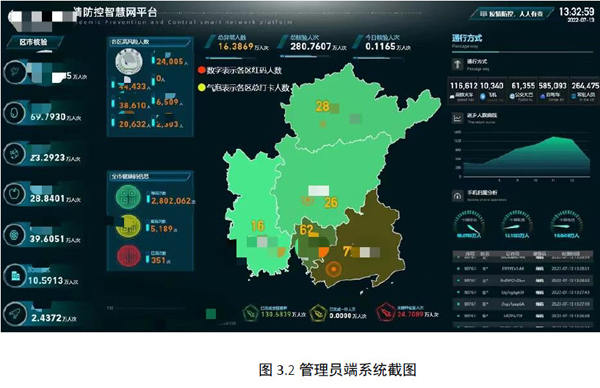The width and height of the screenshot is (600, 388).
Task: Click the red QR code health icon
Action: [128, 256]
